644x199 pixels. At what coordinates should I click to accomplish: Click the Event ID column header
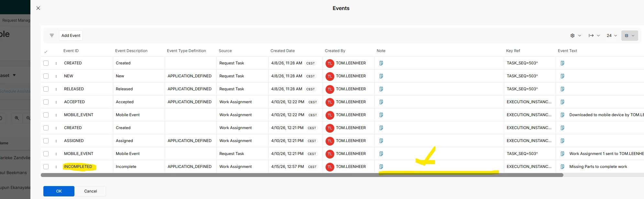click(71, 51)
